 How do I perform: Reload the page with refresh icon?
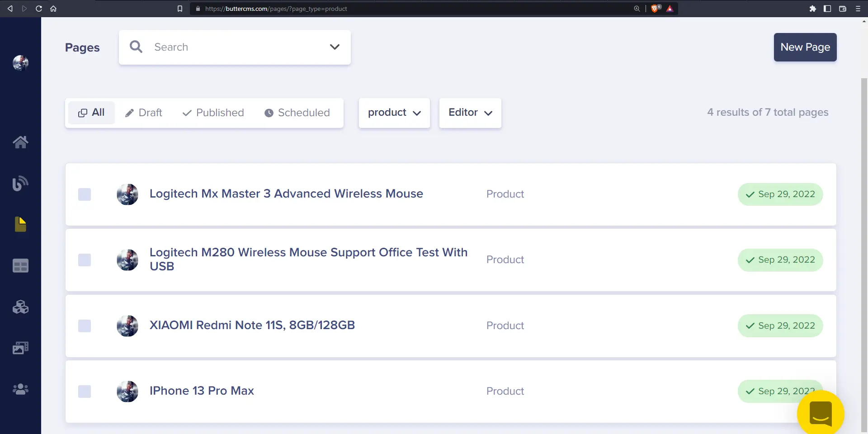tap(39, 9)
